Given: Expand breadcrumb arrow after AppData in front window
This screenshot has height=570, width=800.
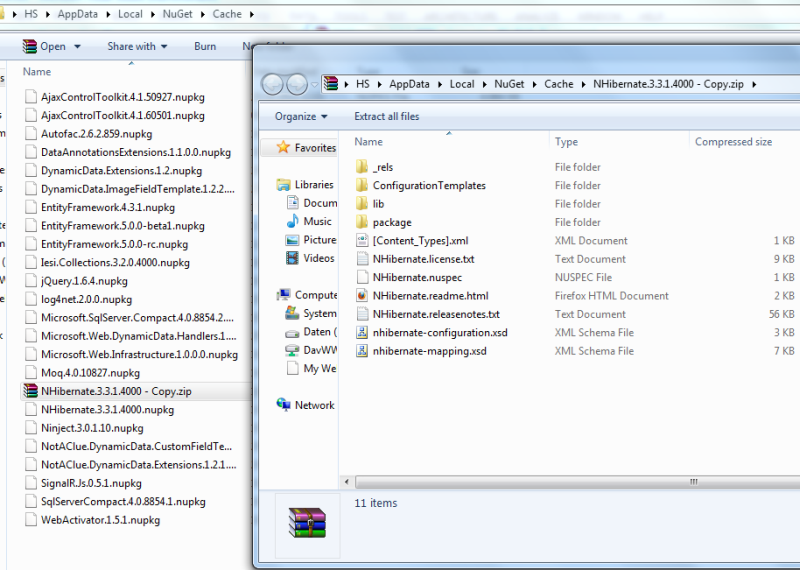Looking at the screenshot, I should click(x=439, y=84).
